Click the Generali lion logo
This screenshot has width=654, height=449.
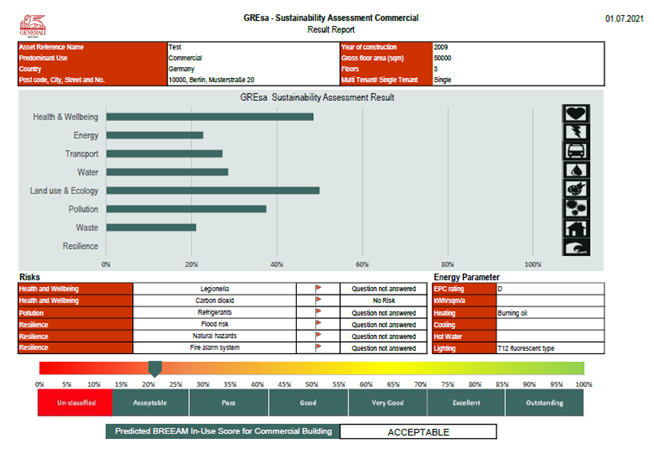tap(33, 26)
